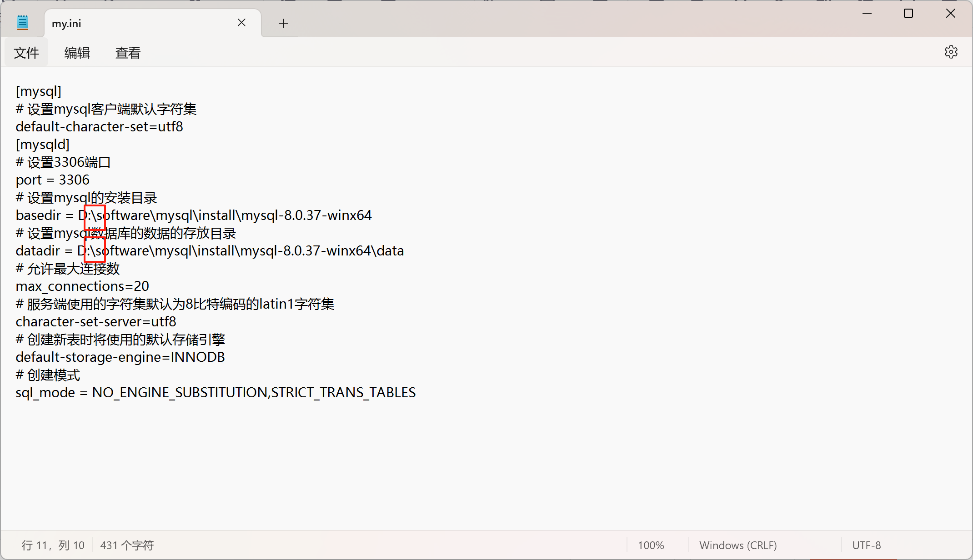Open the 文件 menu

click(26, 53)
